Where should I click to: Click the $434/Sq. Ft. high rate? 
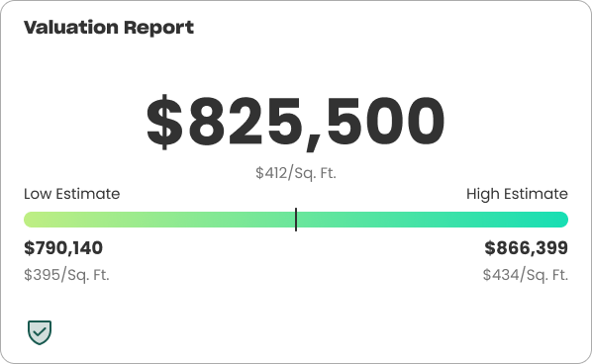click(x=526, y=275)
